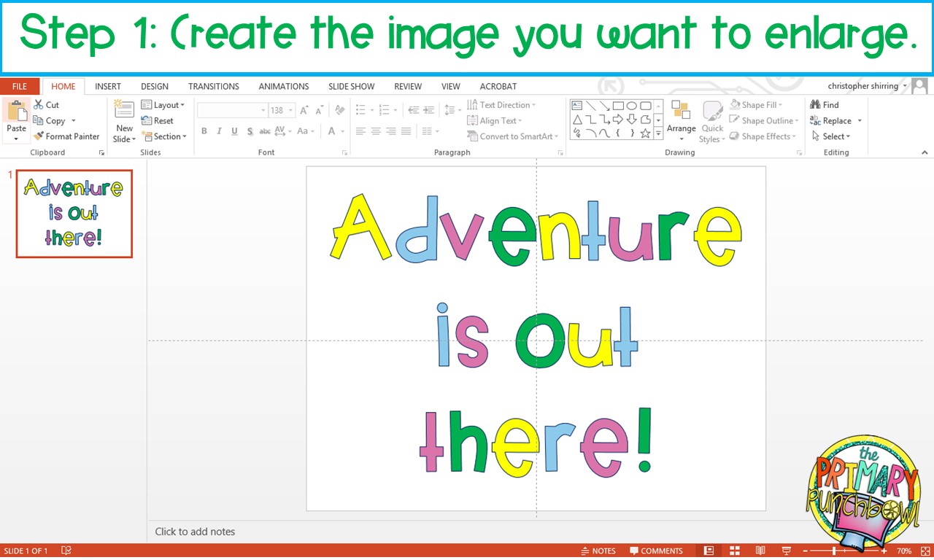
Task: Expand the shapes gallery More arrow
Action: pyautogui.click(x=658, y=133)
